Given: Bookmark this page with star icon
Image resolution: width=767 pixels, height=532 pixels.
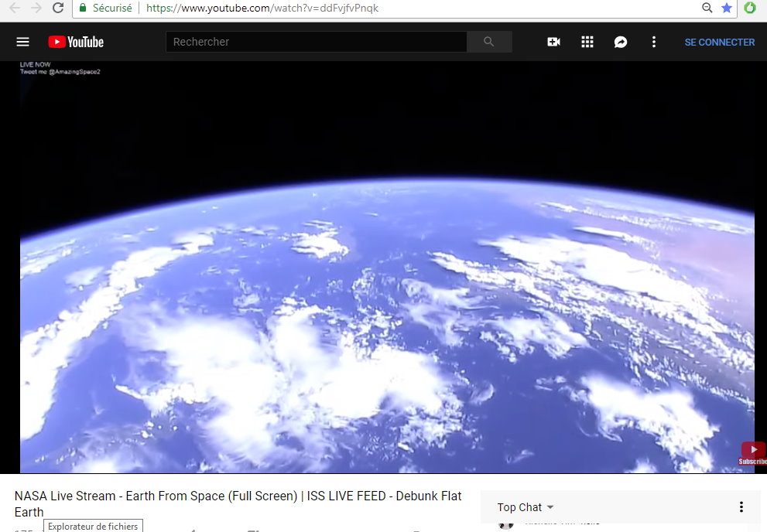Looking at the screenshot, I should click(727, 8).
